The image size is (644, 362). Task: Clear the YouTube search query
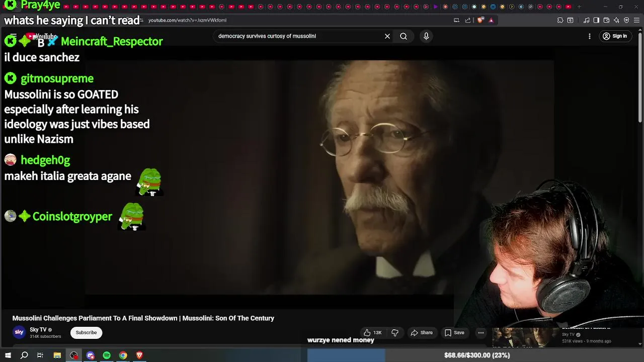click(387, 36)
